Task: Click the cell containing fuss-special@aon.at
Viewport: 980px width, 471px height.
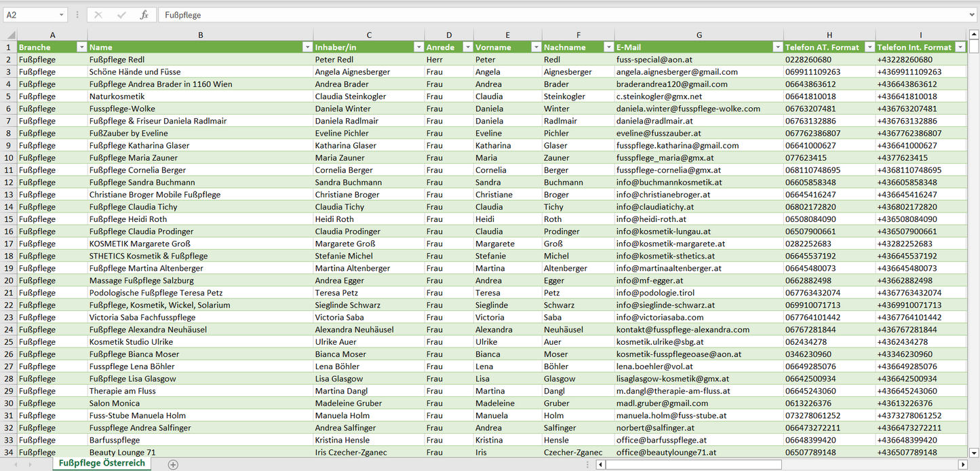Action: pyautogui.click(x=654, y=60)
